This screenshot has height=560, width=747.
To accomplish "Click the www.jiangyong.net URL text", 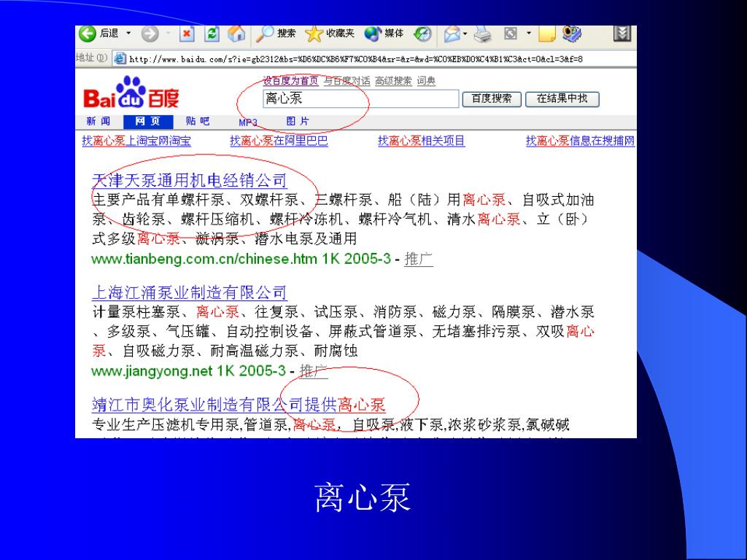I will [152, 371].
